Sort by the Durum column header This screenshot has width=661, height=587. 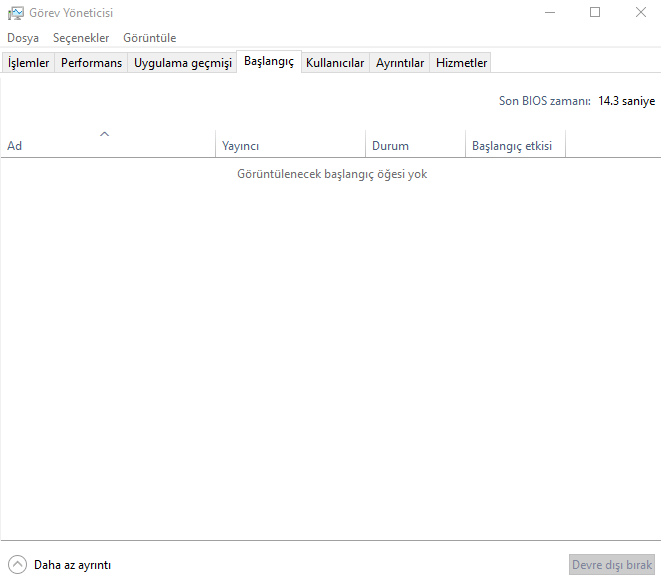point(415,144)
